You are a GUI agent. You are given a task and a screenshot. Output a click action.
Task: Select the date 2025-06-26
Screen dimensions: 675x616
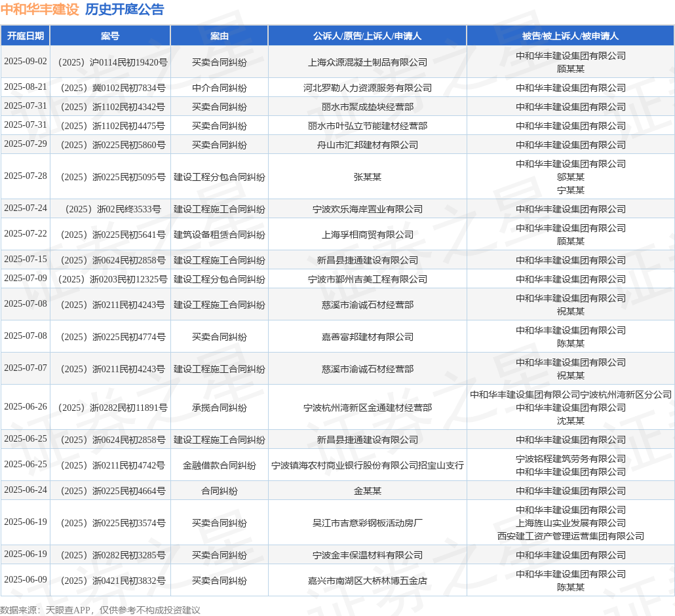tap(26, 406)
